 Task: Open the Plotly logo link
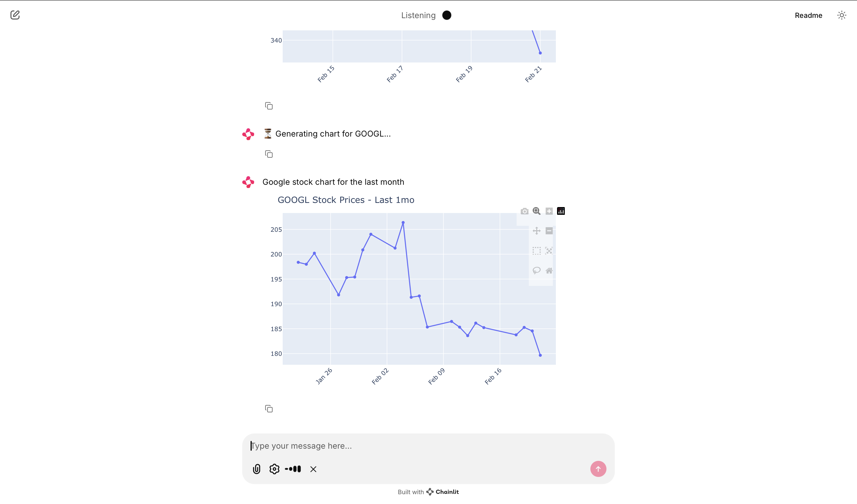561,211
